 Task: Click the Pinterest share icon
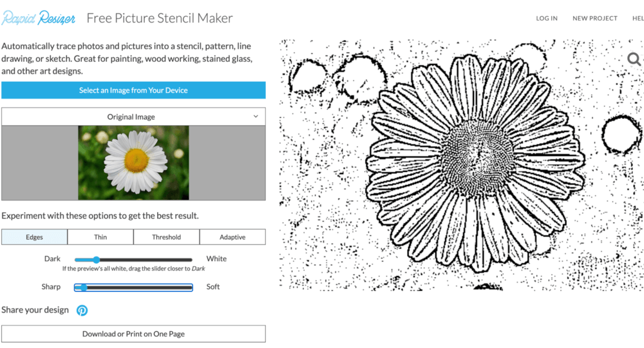tap(82, 310)
